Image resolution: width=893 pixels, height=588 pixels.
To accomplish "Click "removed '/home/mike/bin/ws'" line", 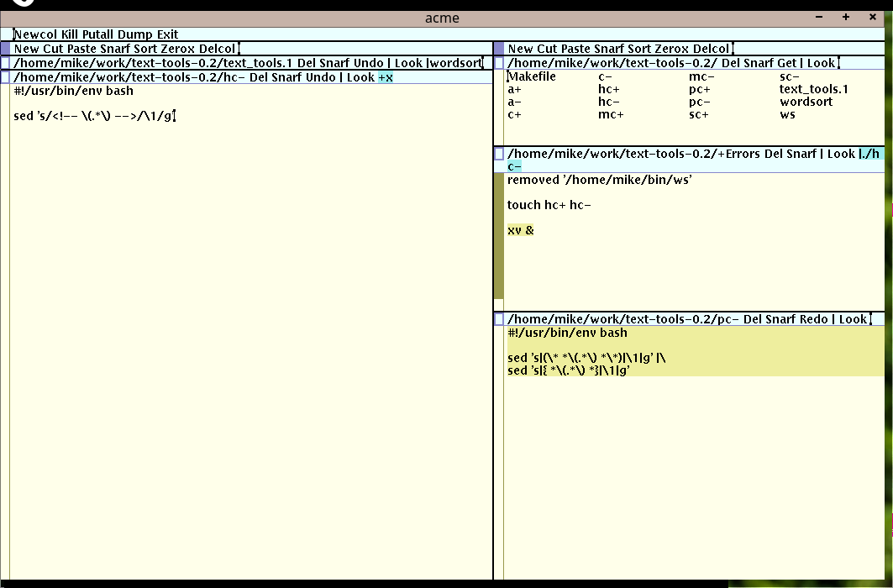I will [600, 180].
